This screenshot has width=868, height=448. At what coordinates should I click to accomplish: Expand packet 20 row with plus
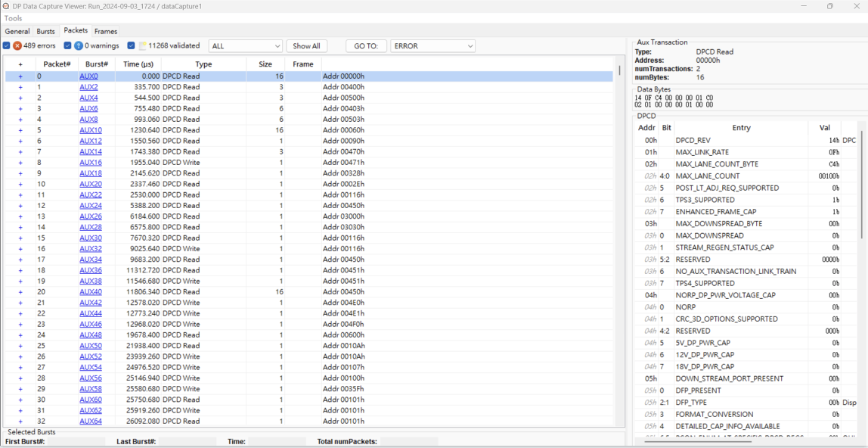pos(20,292)
